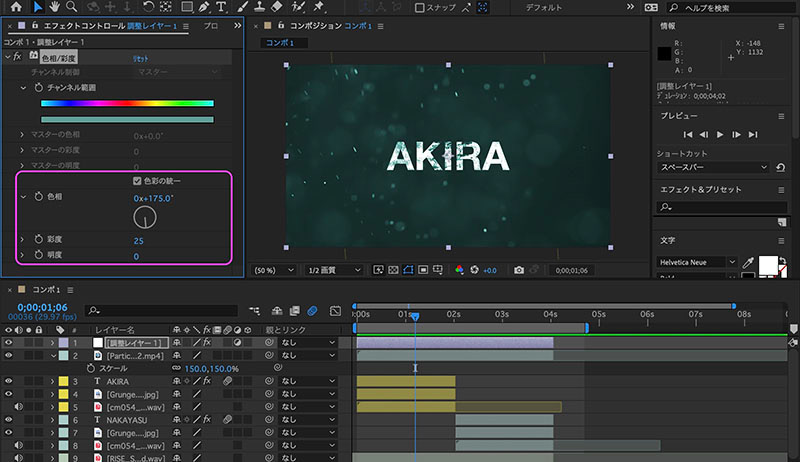Click the shy layers icon in timeline

click(277, 311)
